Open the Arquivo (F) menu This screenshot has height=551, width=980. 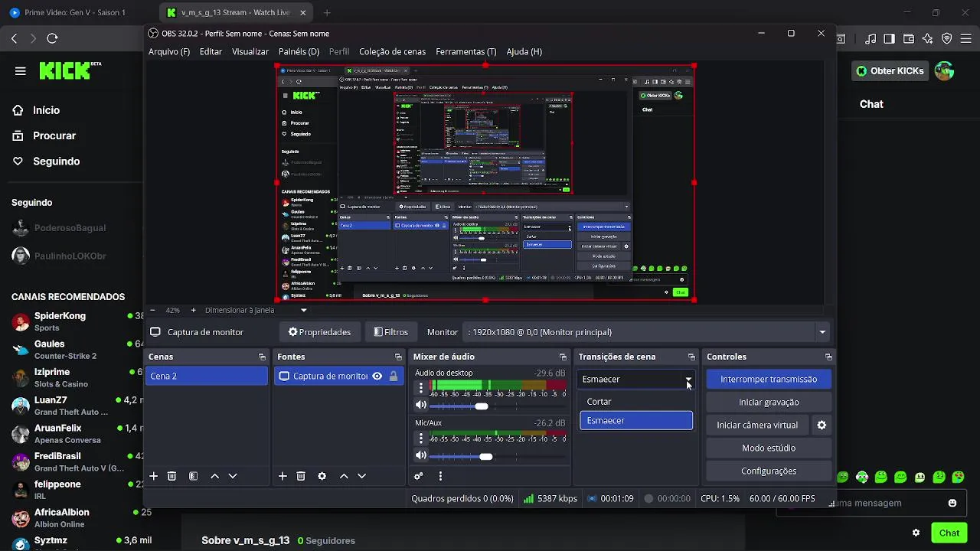pyautogui.click(x=169, y=51)
